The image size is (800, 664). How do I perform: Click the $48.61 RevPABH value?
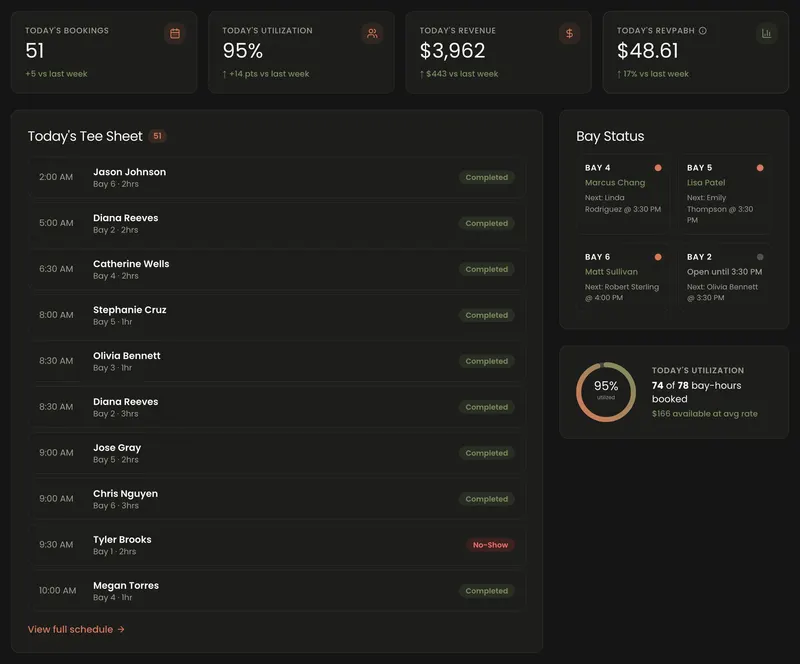(648, 51)
